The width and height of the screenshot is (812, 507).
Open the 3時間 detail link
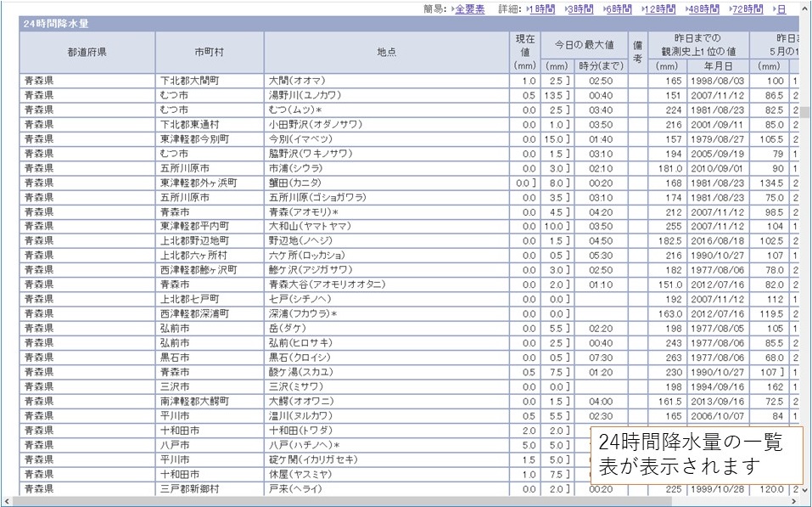click(580, 8)
